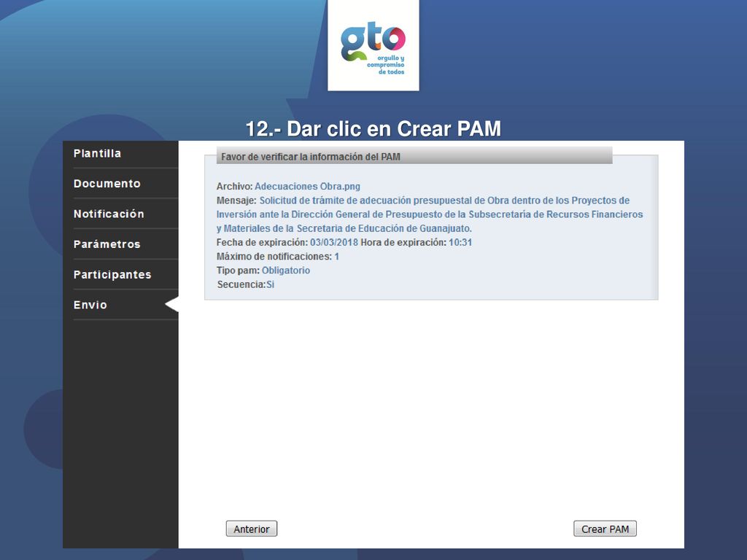Select the Envío step in sidebar

click(90, 305)
